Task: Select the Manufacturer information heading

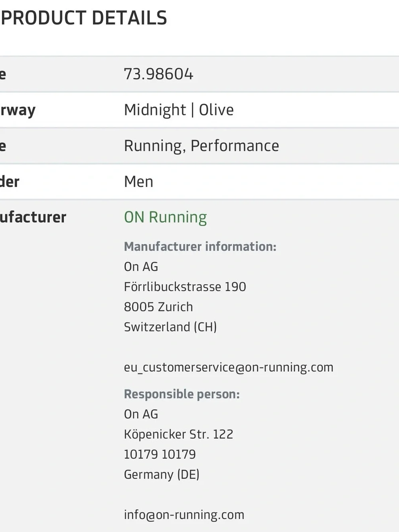Action: point(200,247)
